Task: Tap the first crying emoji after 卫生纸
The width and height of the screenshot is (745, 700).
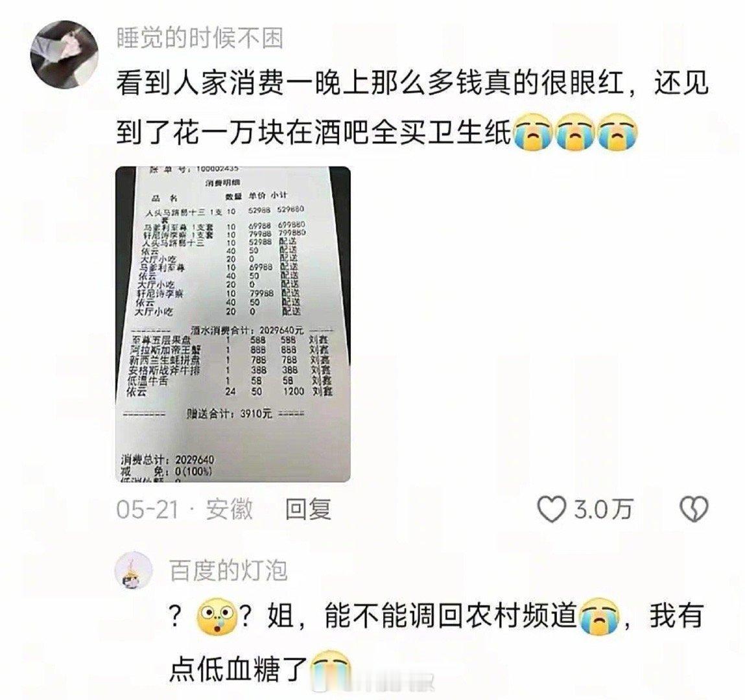Action: coord(534,132)
